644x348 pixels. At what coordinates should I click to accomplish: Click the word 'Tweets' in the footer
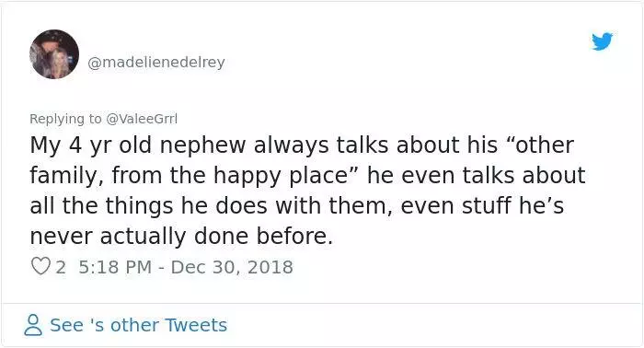[x=196, y=325]
